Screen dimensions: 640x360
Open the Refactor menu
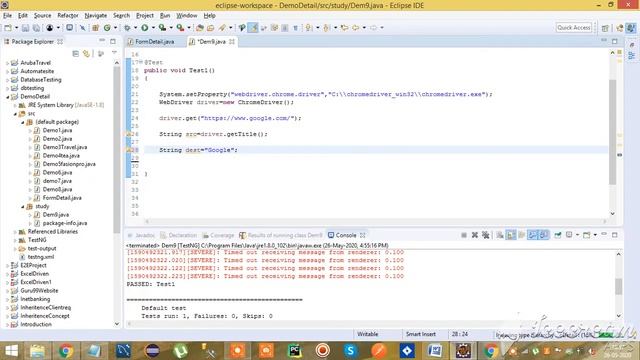pyautogui.click(x=68, y=16)
